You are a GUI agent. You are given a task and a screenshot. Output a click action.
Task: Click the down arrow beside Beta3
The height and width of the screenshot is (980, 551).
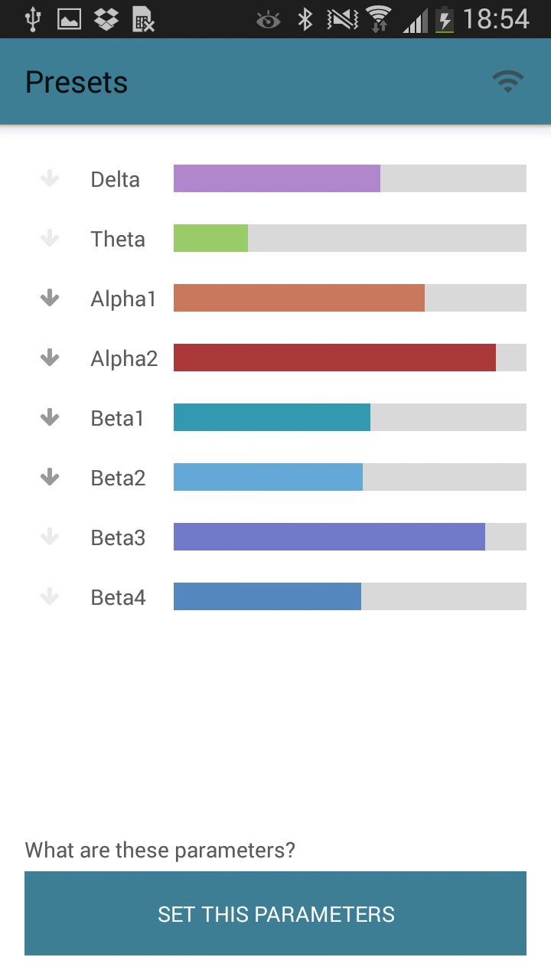click(50, 537)
